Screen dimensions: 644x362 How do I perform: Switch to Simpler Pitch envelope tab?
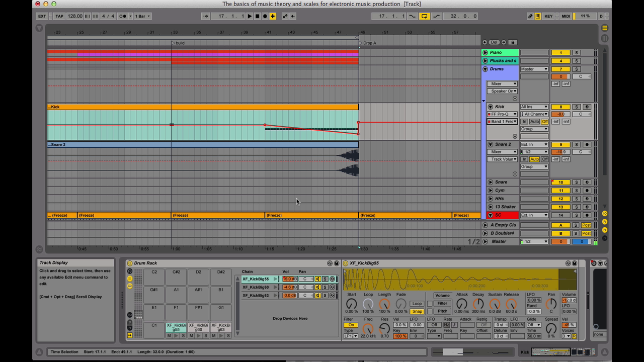pos(442,311)
